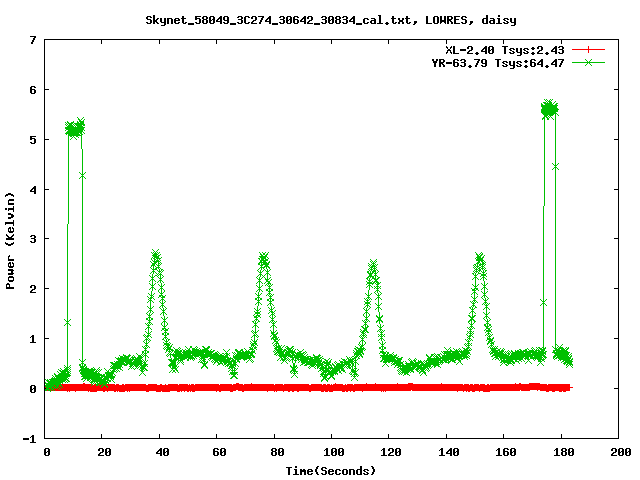Click the x-axis tick label 20

(104, 452)
